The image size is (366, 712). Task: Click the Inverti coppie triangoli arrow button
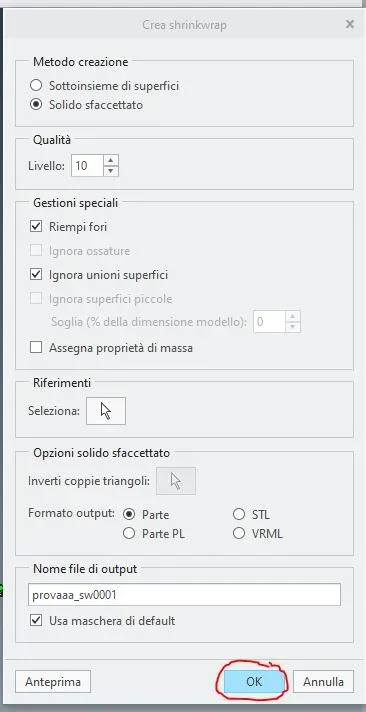(x=176, y=481)
